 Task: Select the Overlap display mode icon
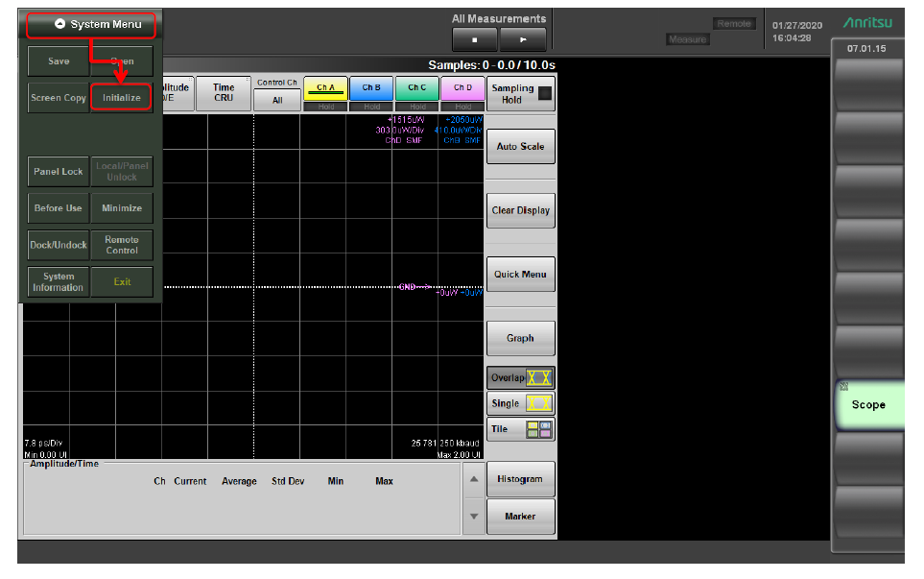[x=539, y=378]
